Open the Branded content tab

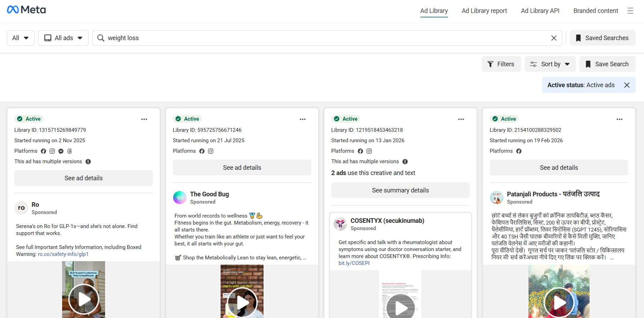(595, 11)
